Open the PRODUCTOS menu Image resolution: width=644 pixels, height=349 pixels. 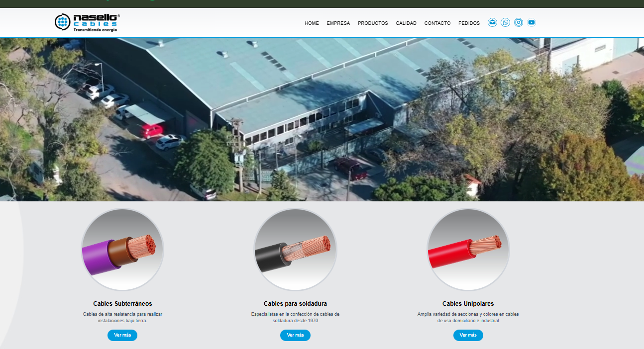pos(373,23)
